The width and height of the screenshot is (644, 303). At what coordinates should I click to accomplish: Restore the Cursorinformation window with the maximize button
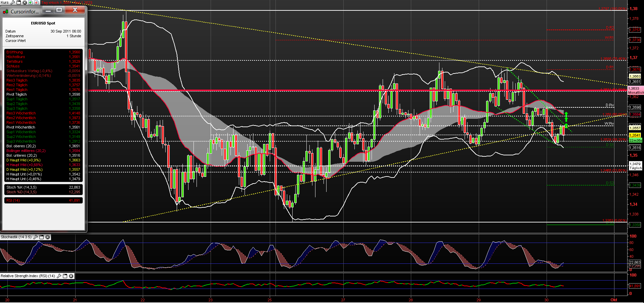pyautogui.click(x=59, y=10)
